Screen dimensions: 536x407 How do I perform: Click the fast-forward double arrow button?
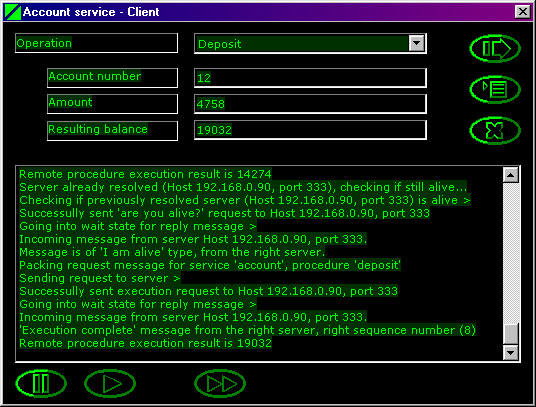tap(220, 383)
